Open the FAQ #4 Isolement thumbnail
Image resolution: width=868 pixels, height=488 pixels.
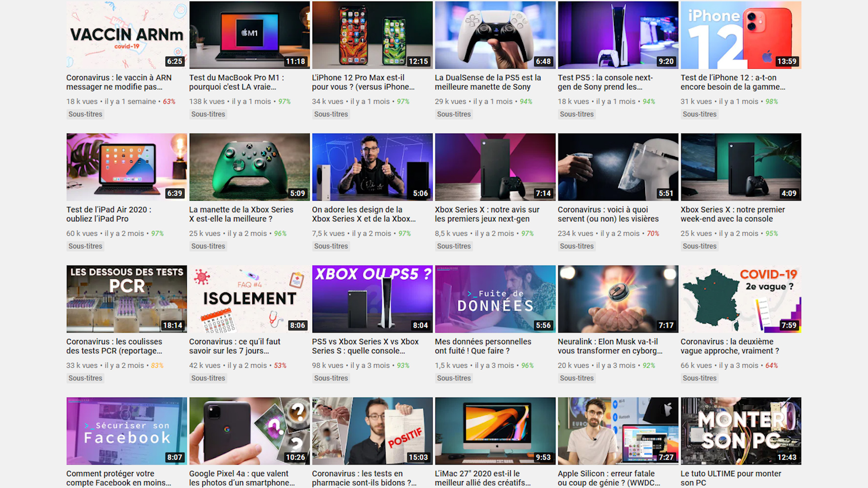tap(250, 299)
